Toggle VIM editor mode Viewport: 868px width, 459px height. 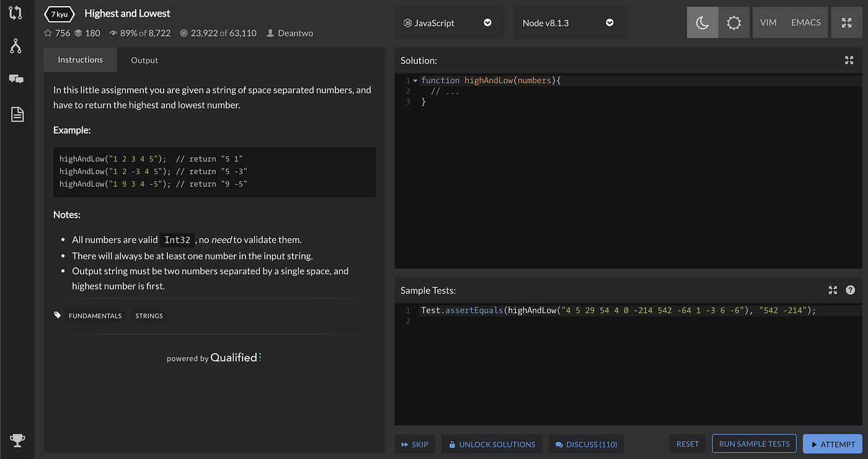click(x=768, y=23)
